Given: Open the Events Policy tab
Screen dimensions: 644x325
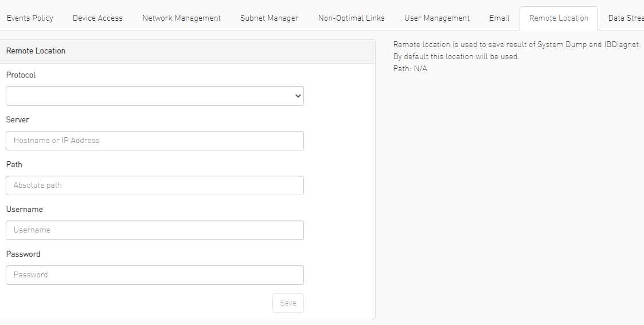Looking at the screenshot, I should [x=30, y=18].
